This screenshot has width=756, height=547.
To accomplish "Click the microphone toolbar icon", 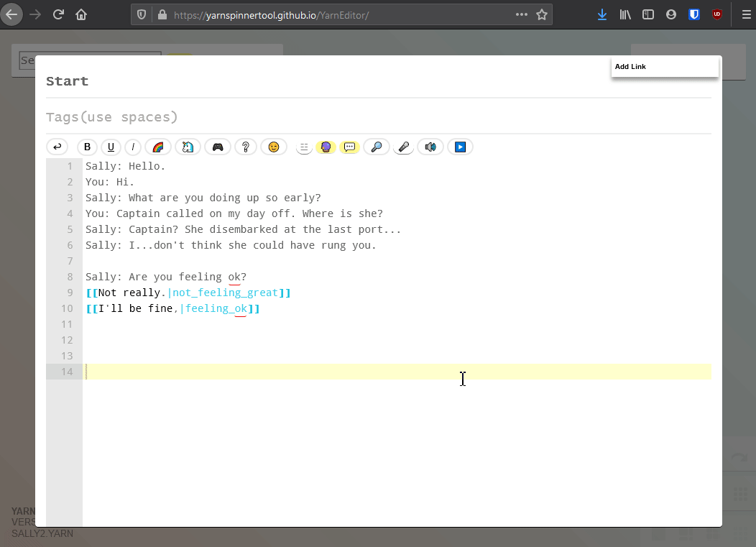I will pos(404,147).
